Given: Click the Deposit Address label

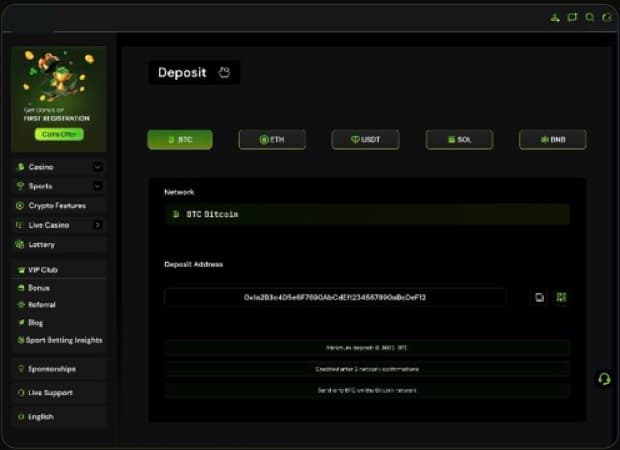Looking at the screenshot, I should (x=193, y=264).
